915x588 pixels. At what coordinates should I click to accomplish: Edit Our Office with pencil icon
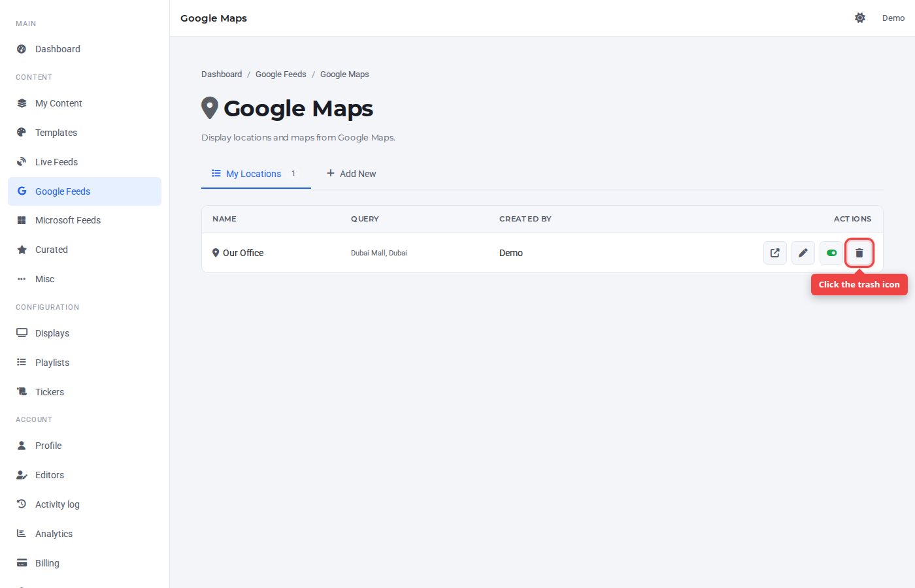tap(803, 253)
